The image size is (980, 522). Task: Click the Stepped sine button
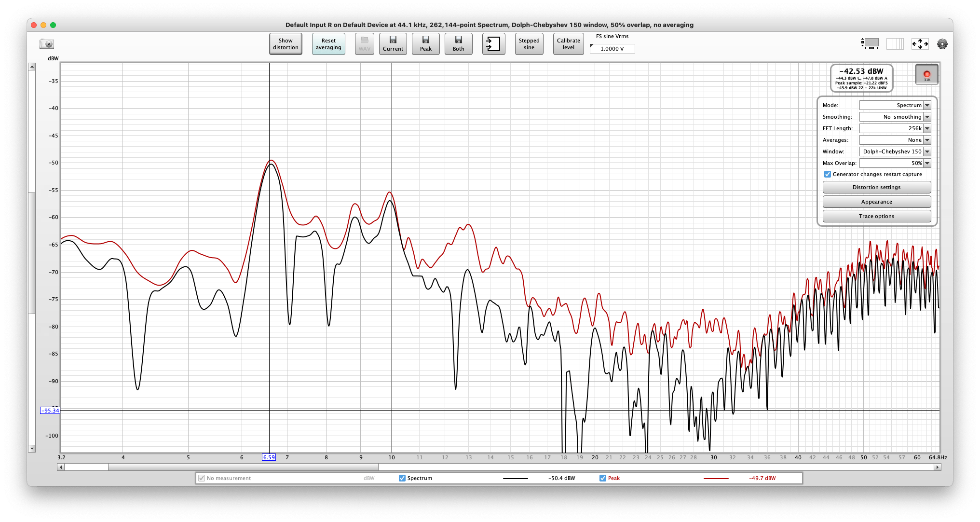pos(529,44)
